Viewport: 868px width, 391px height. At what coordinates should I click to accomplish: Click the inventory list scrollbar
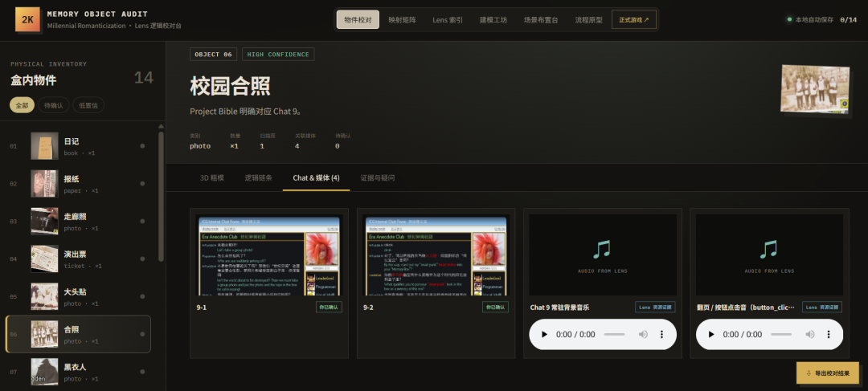click(x=162, y=197)
